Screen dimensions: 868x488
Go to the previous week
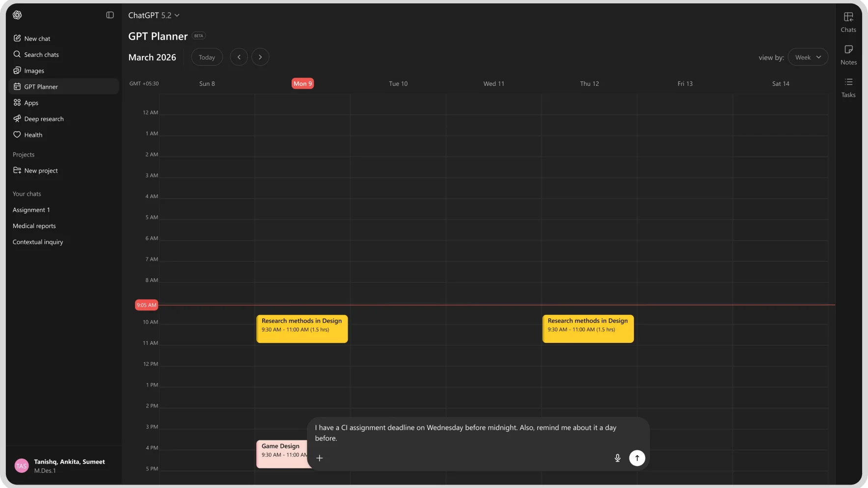239,57
